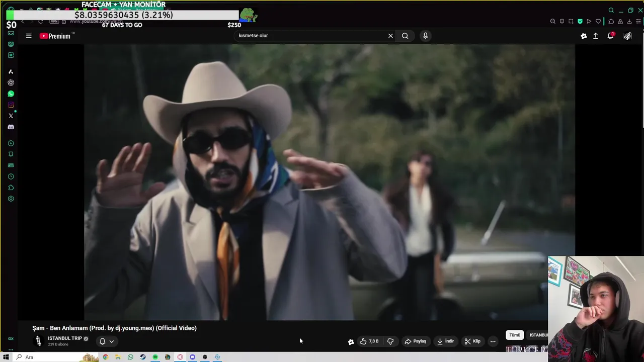Open the upload arrow icon in header
Image resolution: width=644 pixels, height=362 pixels.
[x=596, y=36]
